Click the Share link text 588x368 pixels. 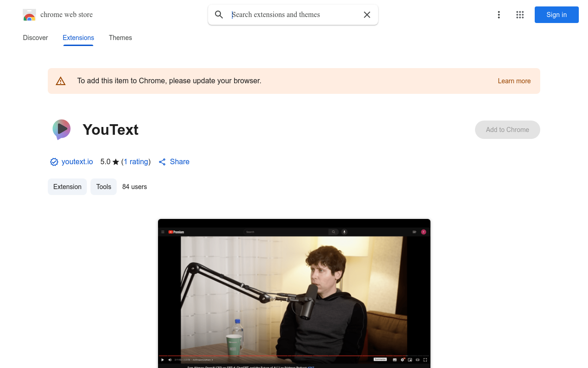pos(180,162)
